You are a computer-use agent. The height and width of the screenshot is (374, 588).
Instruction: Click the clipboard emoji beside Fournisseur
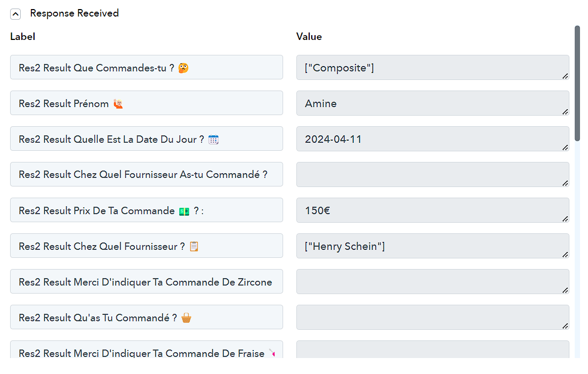coord(194,246)
